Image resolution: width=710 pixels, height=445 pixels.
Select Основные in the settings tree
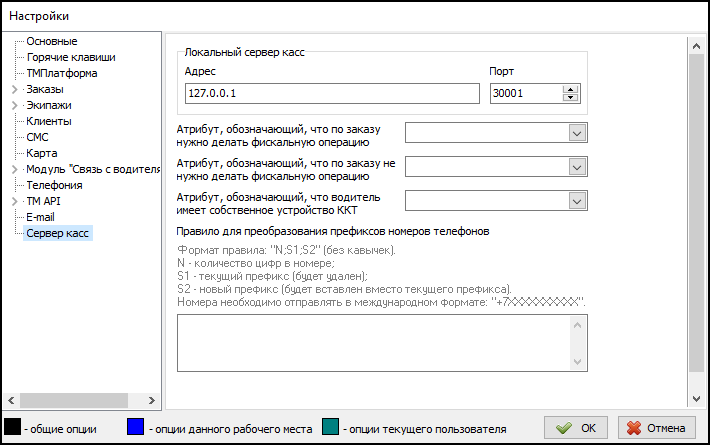click(52, 42)
